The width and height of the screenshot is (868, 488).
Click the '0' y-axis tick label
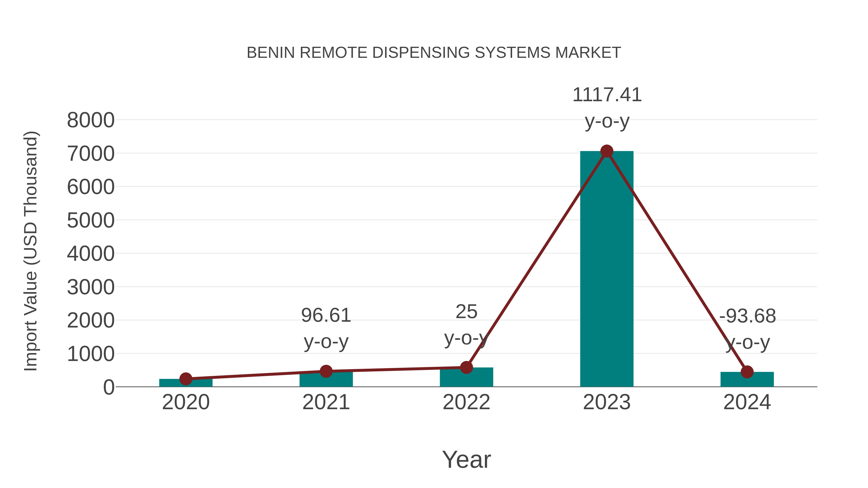coord(109,387)
